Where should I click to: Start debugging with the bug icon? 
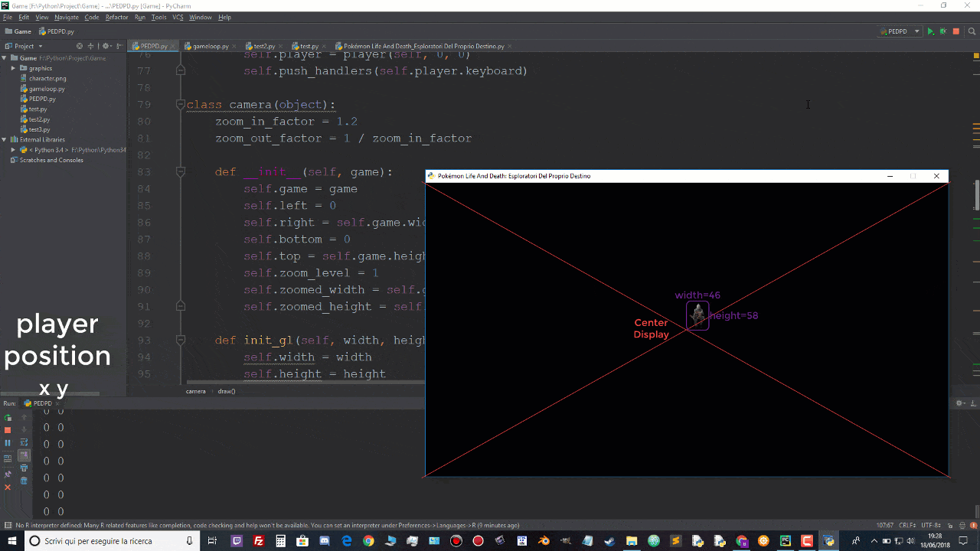click(x=943, y=31)
